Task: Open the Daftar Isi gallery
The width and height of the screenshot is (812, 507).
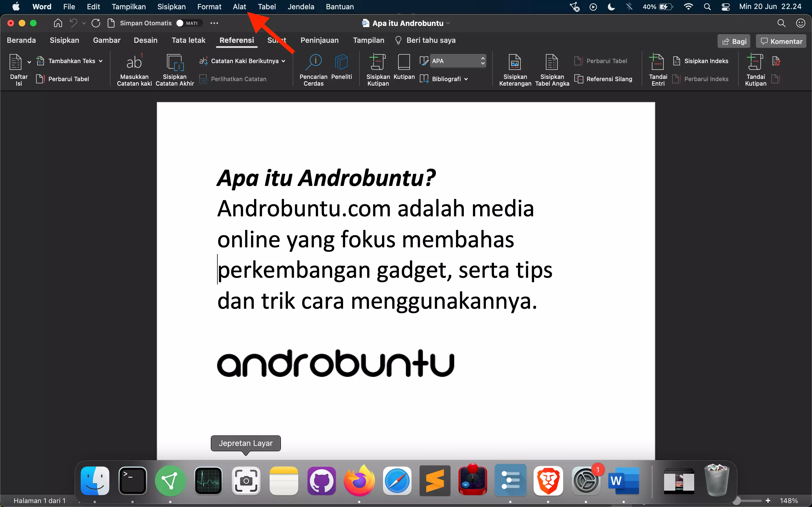Action: [x=18, y=69]
